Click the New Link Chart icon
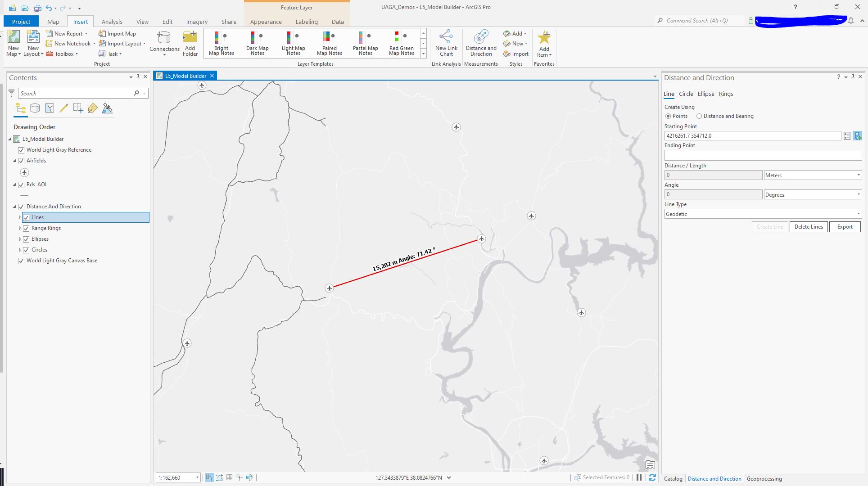Viewport: 868px width, 486px height. point(446,43)
